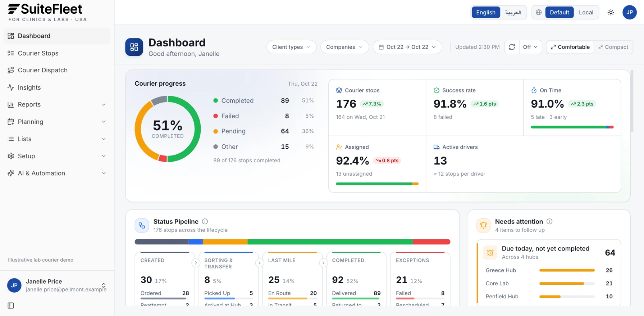
Task: Open the Insights page
Action: point(57,87)
